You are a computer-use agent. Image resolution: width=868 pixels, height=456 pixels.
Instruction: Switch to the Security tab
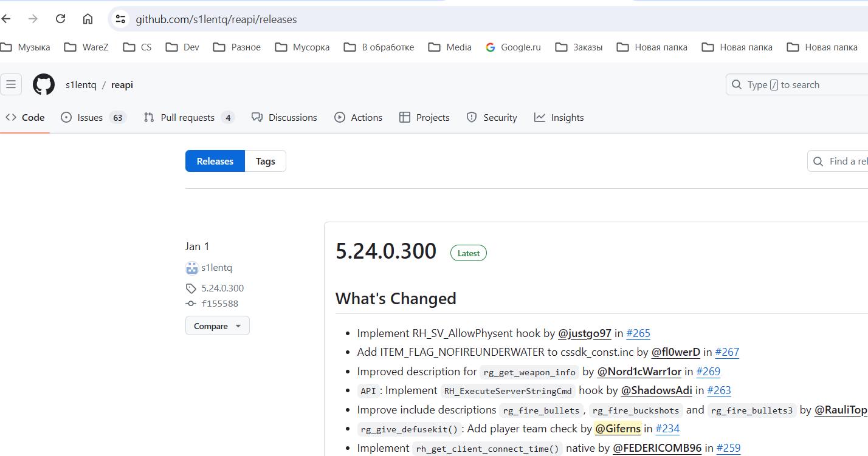492,117
